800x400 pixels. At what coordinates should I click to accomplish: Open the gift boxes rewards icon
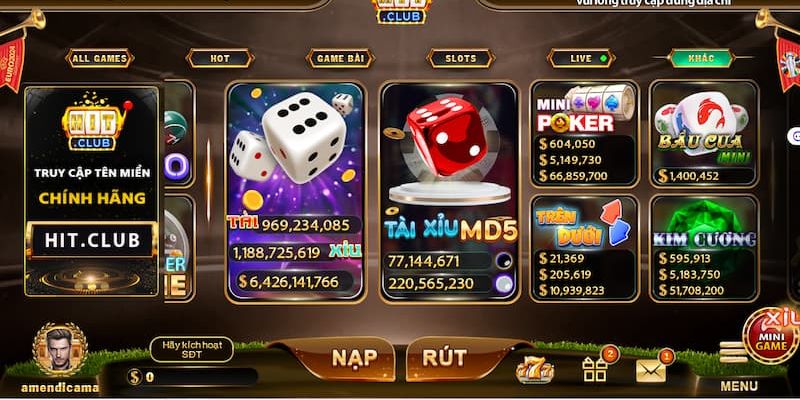click(595, 369)
